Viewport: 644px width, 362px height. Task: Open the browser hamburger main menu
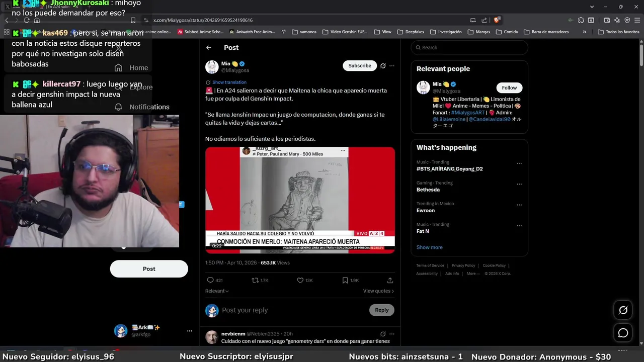tap(637, 20)
